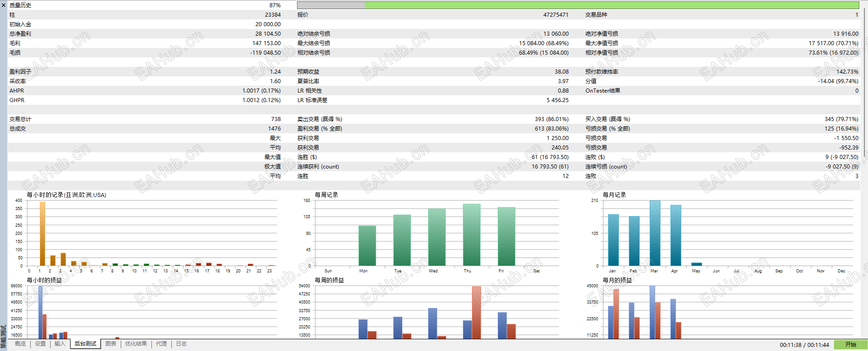
Task: Select the 初始入金 value 20 000.00
Action: pyautogui.click(x=268, y=24)
